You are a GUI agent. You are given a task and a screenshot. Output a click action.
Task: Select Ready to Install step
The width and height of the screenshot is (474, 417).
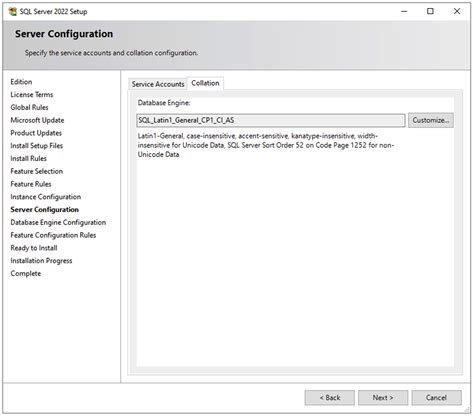34,248
